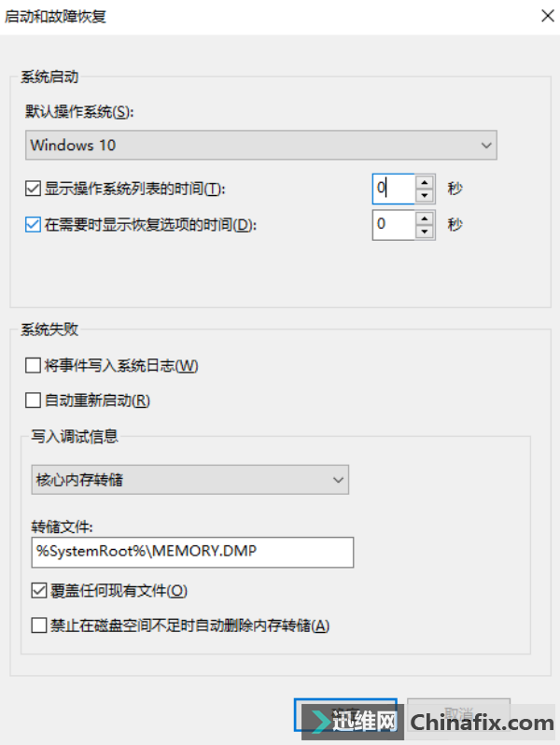
Task: Confirm settings with the 确定 button
Action: coord(345,714)
